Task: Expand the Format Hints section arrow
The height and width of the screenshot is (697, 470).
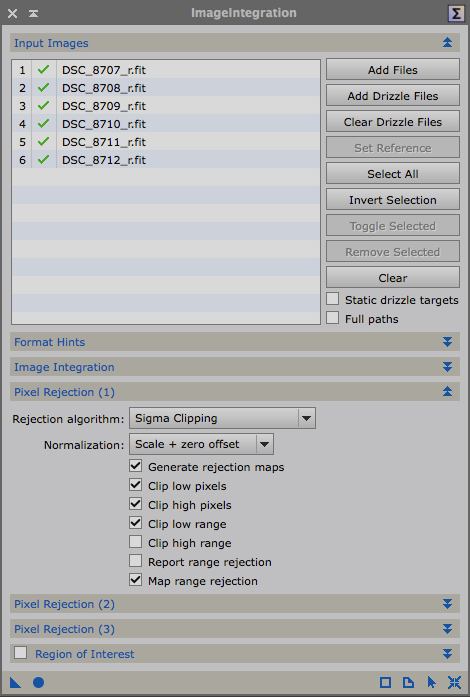Action: [x=447, y=342]
